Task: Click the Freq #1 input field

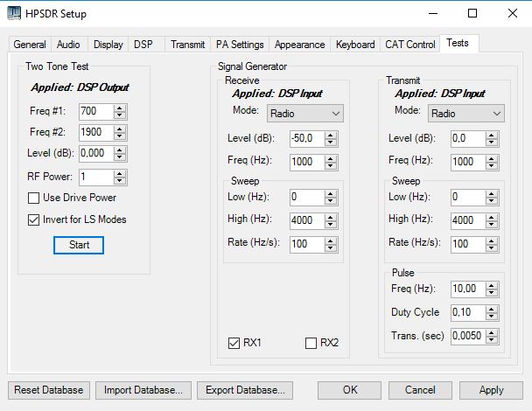Action: (96, 111)
